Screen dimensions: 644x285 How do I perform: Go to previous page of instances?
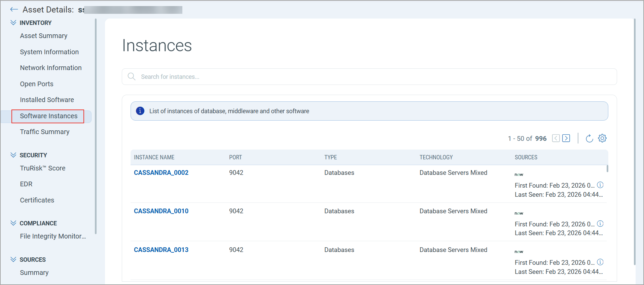click(556, 138)
